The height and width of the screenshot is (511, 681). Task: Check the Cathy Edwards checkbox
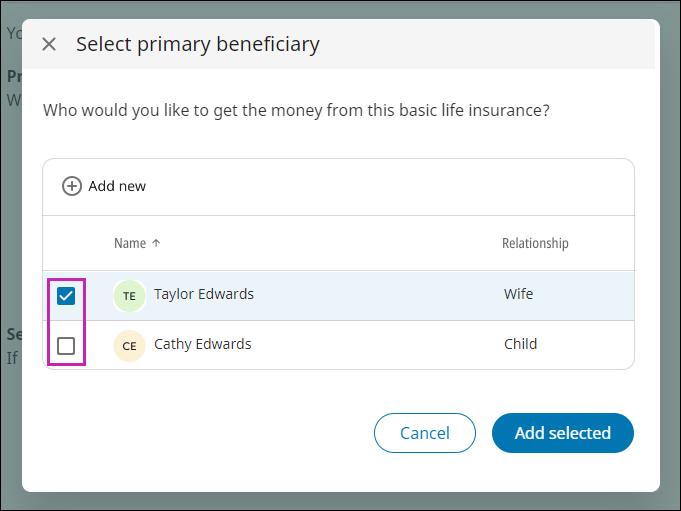[x=66, y=346]
